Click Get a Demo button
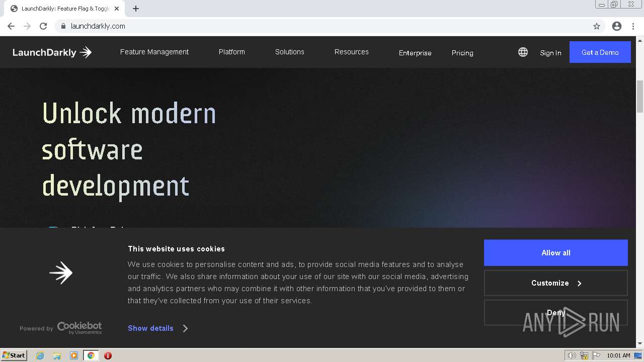Image resolution: width=644 pixels, height=362 pixels. 600,52
